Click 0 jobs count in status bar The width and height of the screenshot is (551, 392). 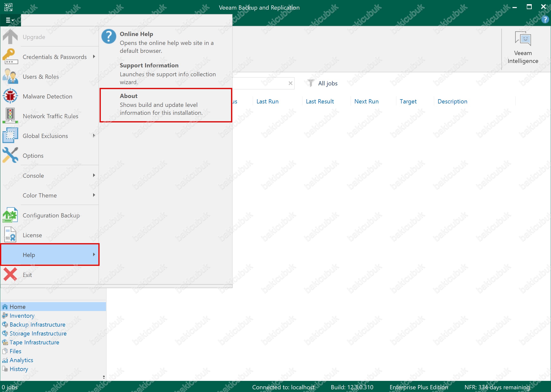pos(10,387)
